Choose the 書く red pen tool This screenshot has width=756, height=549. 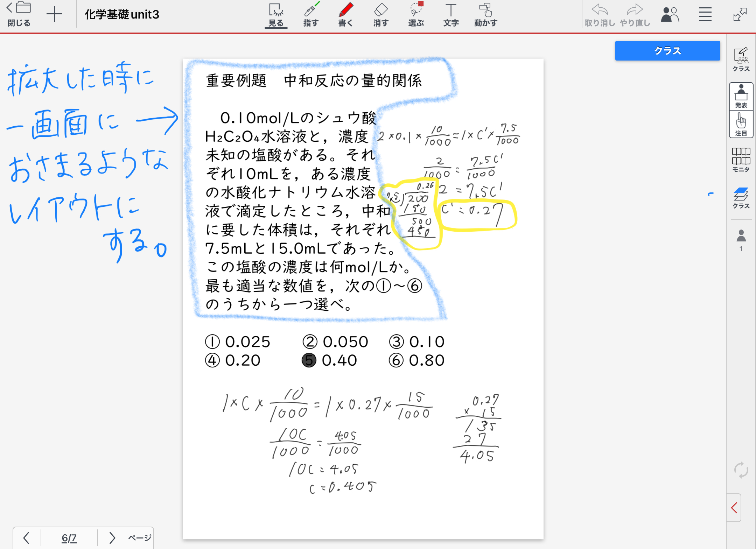346,15
